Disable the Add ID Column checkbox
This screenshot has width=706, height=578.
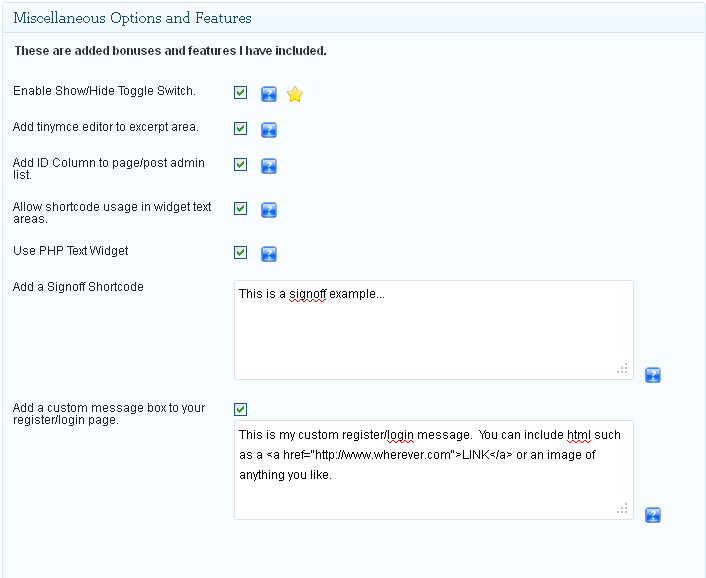(x=241, y=165)
